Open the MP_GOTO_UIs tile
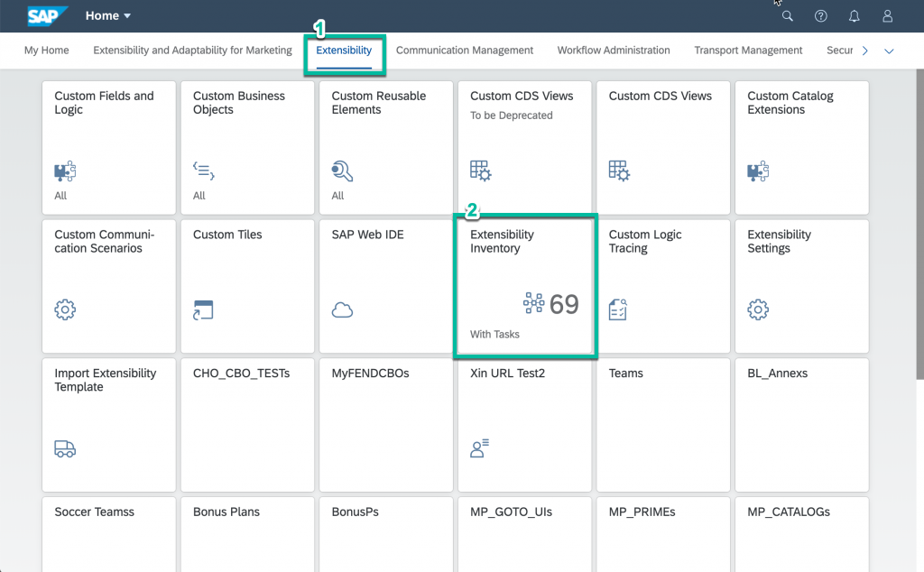924x572 pixels. (524, 534)
